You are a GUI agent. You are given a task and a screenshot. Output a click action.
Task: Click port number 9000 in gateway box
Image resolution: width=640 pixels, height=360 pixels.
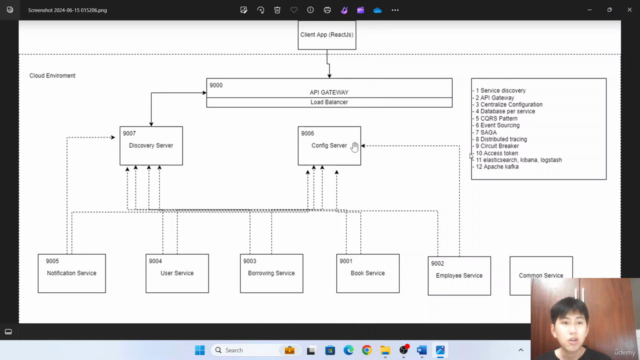click(x=216, y=85)
